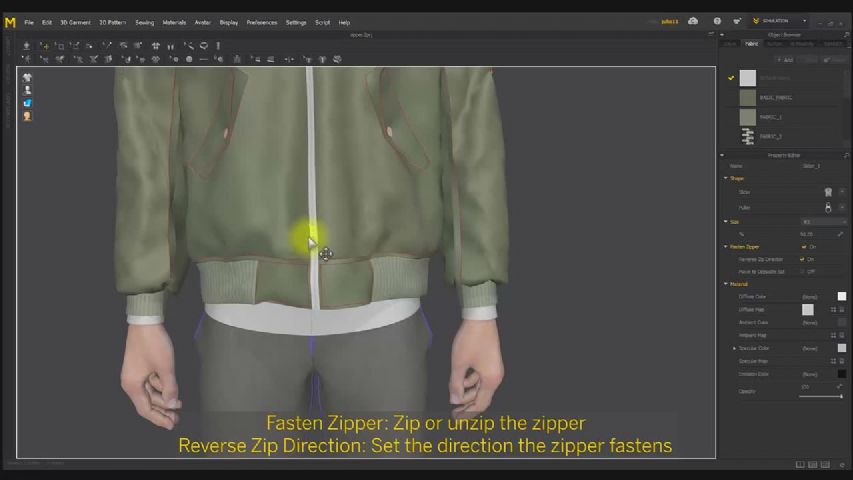This screenshot has width=853, height=480.
Task: Delete the Diffuse Map trash icon
Action: [x=842, y=310]
